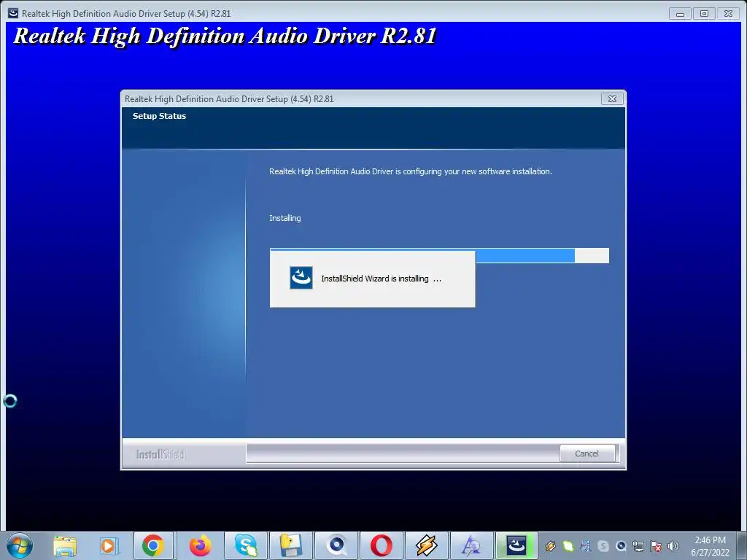The width and height of the screenshot is (747, 560).
Task: Open network status tray icon
Action: coord(638,546)
